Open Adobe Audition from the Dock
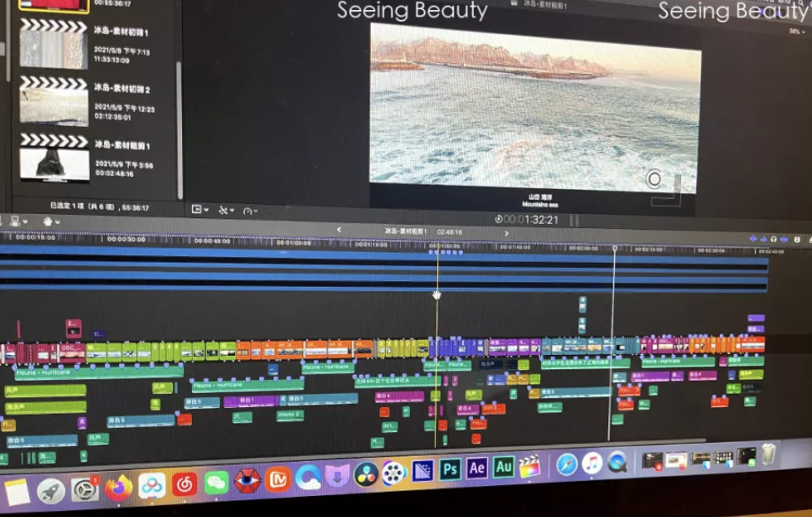 pos(503,467)
